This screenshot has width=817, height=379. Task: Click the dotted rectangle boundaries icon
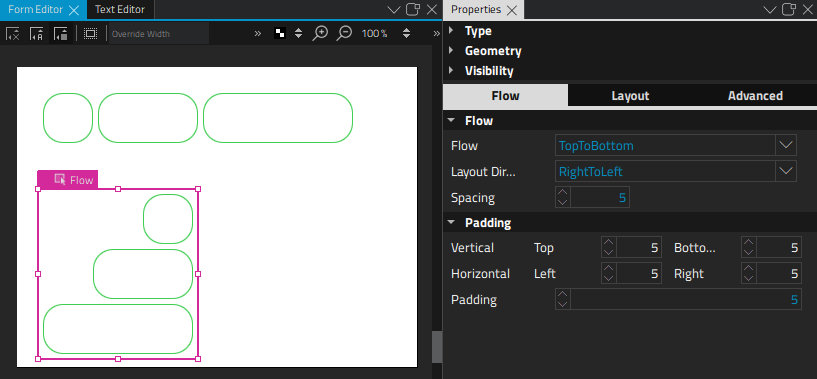91,34
